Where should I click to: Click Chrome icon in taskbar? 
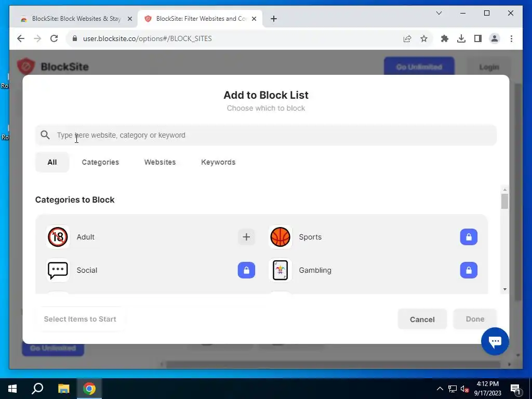point(89,389)
